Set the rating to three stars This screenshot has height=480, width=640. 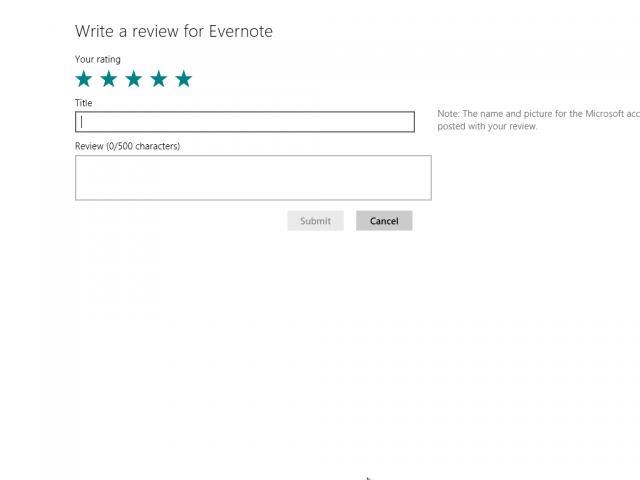(133, 79)
